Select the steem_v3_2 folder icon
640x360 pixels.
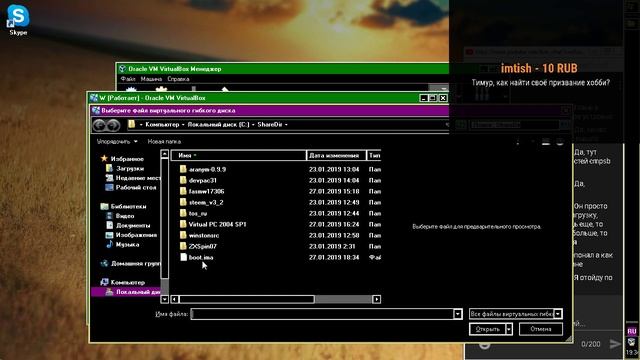pos(183,202)
